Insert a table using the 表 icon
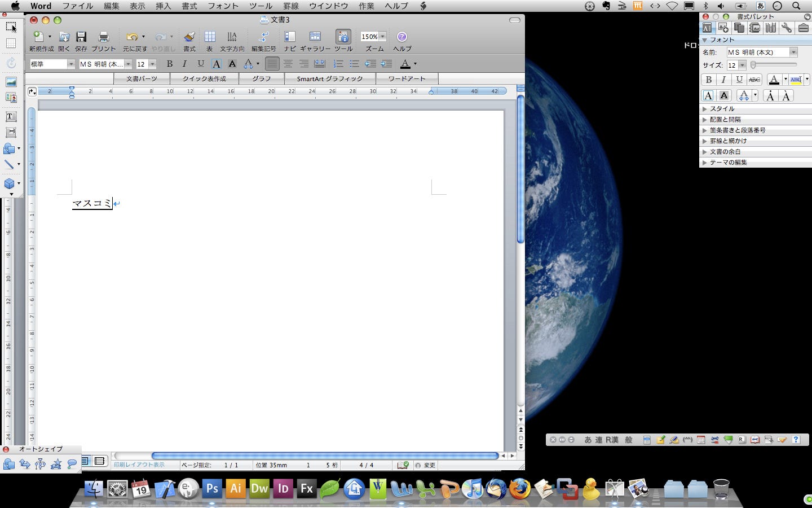The height and width of the screenshot is (508, 812). 210,37
